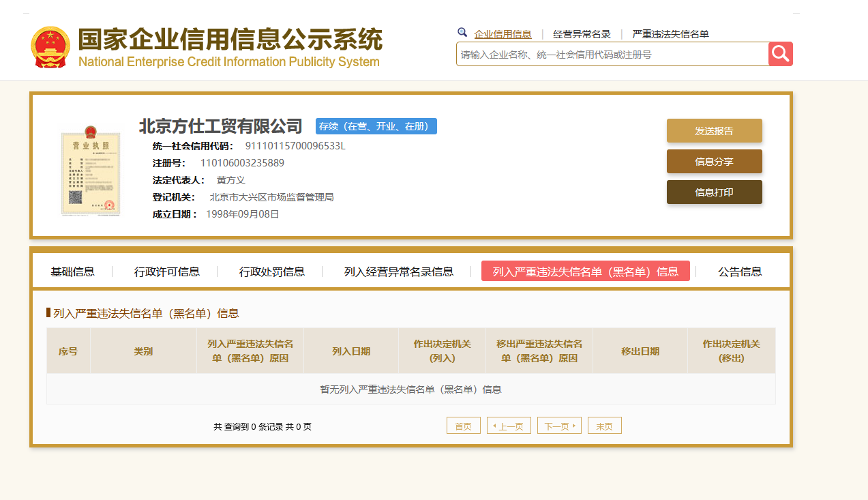Click the 暂无列入严重违法失信名单 empty row message
Screen dimensions: 868x500
point(411,389)
